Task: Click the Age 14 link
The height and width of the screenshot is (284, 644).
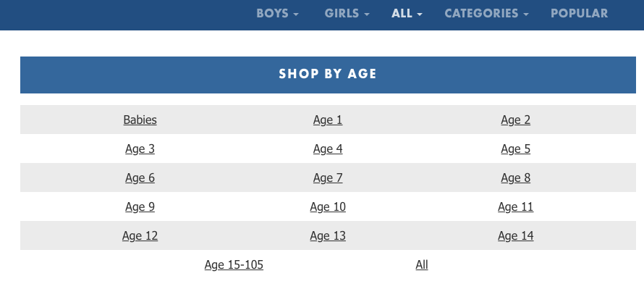Action: [x=515, y=236]
